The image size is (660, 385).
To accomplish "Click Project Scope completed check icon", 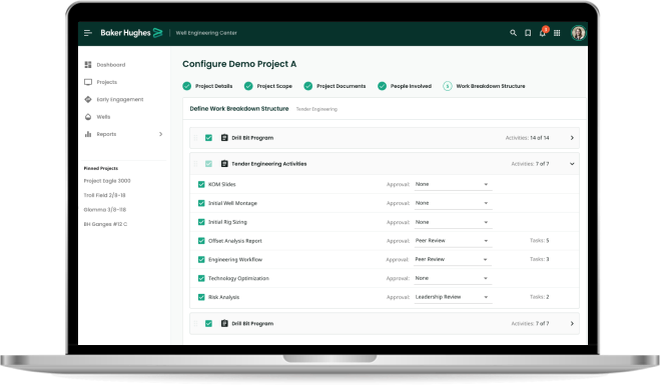I will (x=248, y=86).
